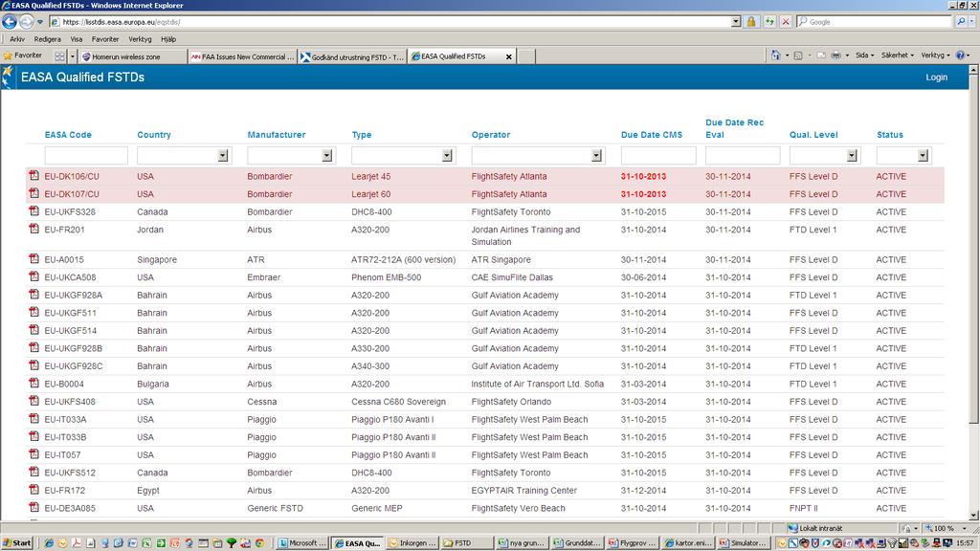Open the 100 % zoom level control

(x=946, y=528)
